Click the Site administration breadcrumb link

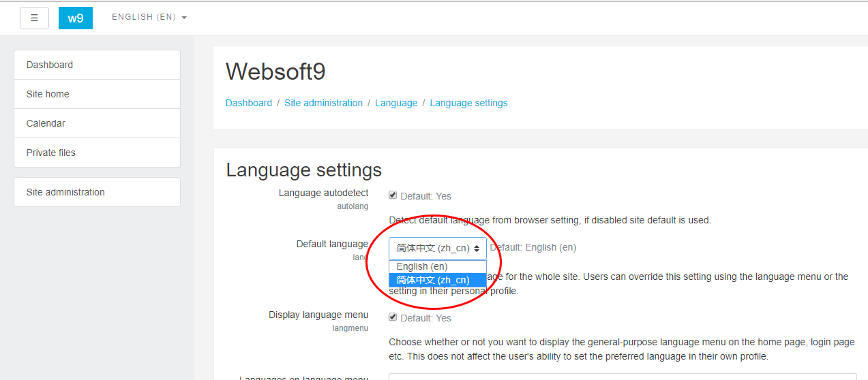coord(323,103)
